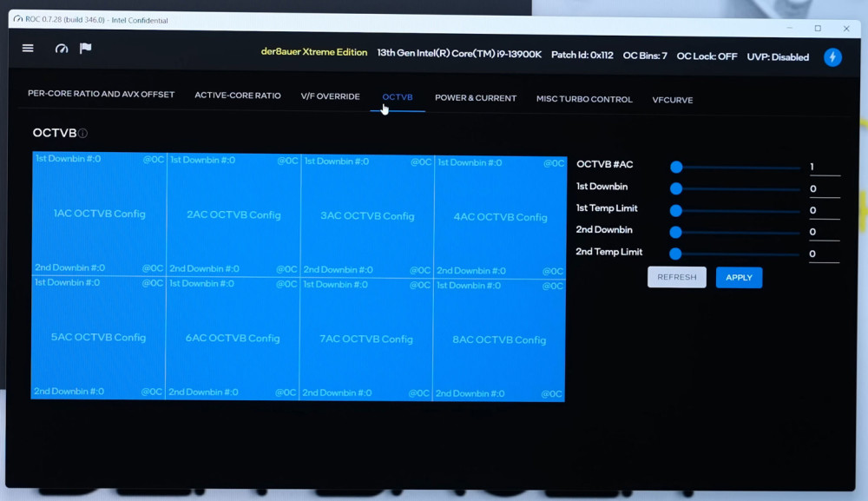This screenshot has height=501, width=868.
Task: Click the ROC app icon in title bar
Action: coord(18,20)
